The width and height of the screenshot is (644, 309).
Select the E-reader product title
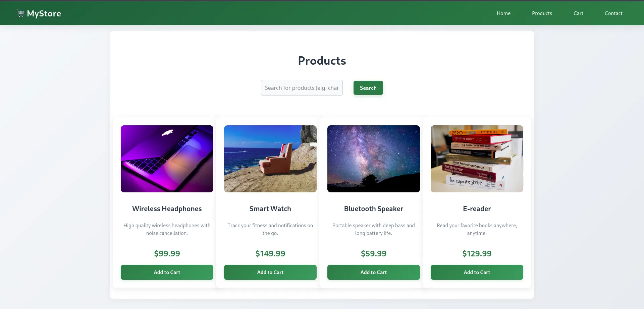477,209
